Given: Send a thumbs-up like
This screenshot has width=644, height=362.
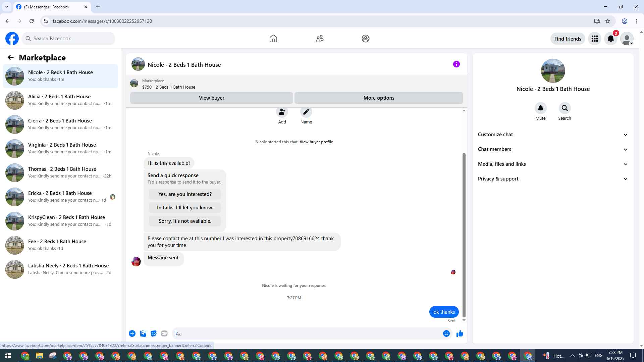Looking at the screenshot, I should 460,333.
